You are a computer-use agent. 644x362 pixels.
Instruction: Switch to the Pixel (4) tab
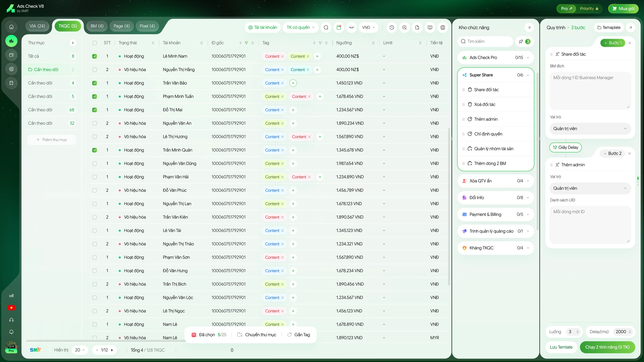pos(147,26)
